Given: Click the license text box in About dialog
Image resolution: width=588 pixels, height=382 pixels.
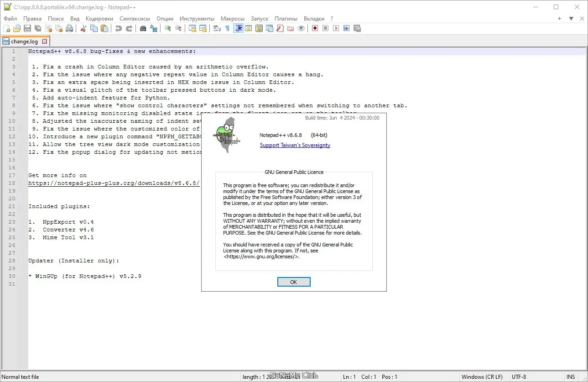Looking at the screenshot, I should [x=294, y=221].
